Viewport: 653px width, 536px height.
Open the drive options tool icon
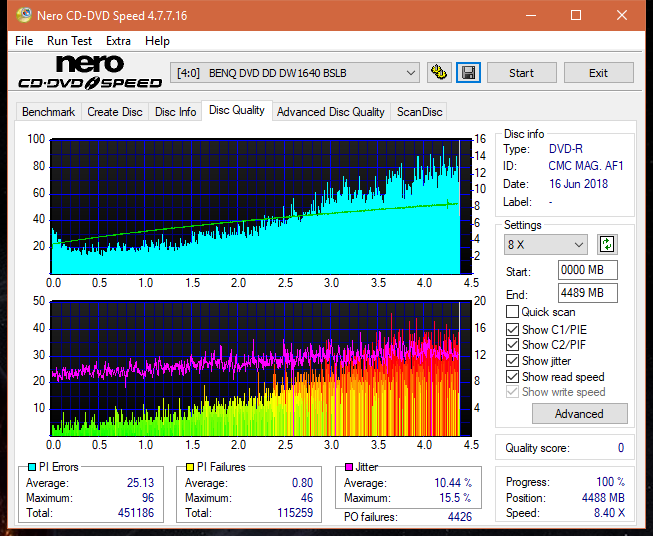(x=439, y=73)
